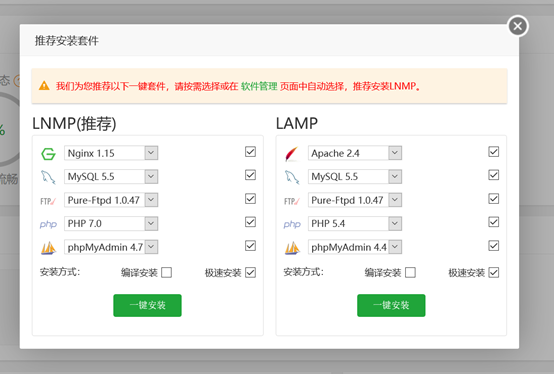Uncheck Pure-Ftpd checkbox in LAMP
The height and width of the screenshot is (374, 554).
pos(494,199)
